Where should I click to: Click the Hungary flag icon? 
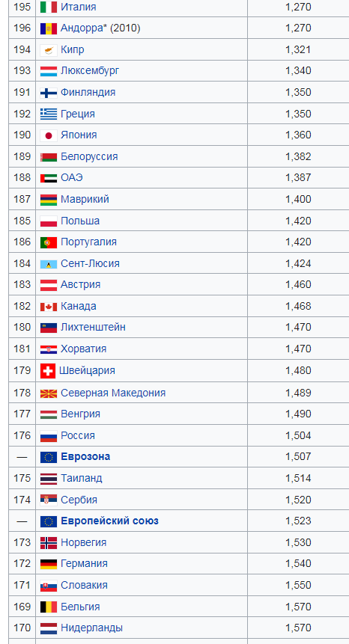coord(49,414)
